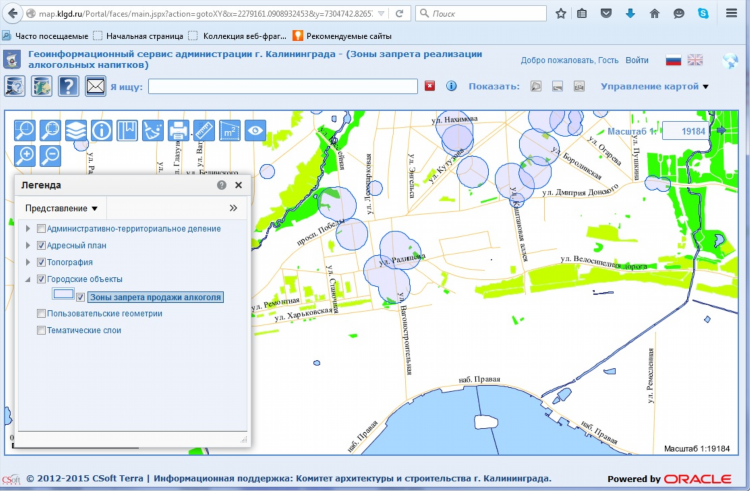
Task: Click the Войти login link
Action: coord(637,60)
